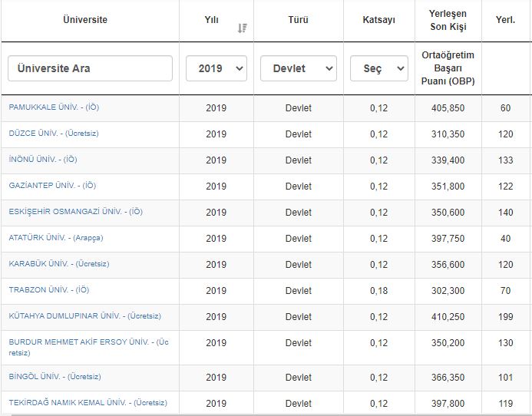
Task: Open the Devlet type dropdown
Action: (299, 68)
